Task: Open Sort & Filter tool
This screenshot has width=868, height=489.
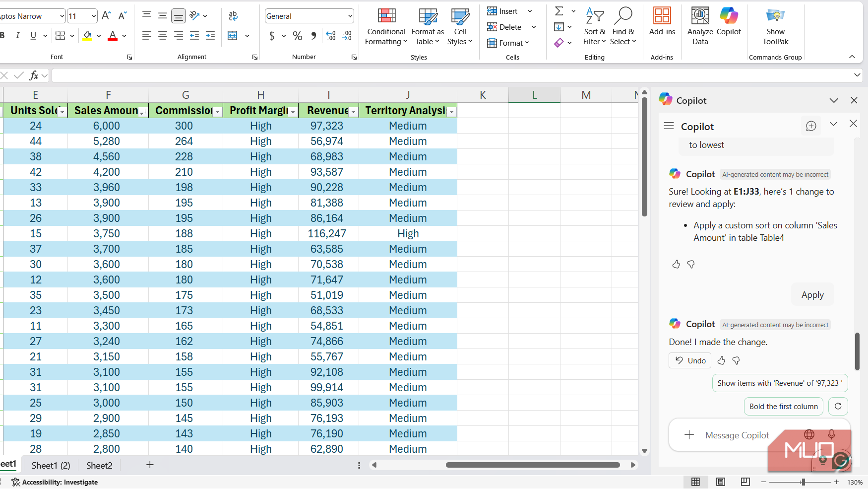Action: pos(594,27)
